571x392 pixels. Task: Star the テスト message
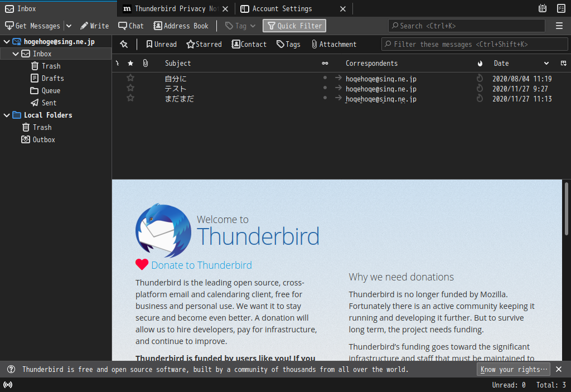(130, 88)
